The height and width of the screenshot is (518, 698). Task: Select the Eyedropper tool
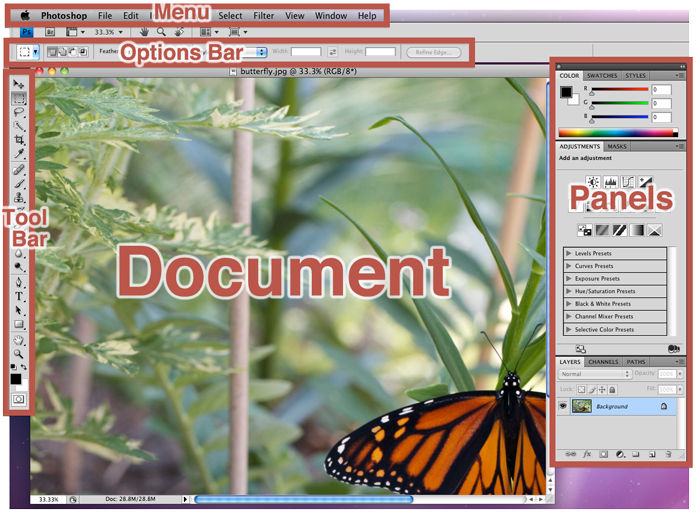[18, 154]
